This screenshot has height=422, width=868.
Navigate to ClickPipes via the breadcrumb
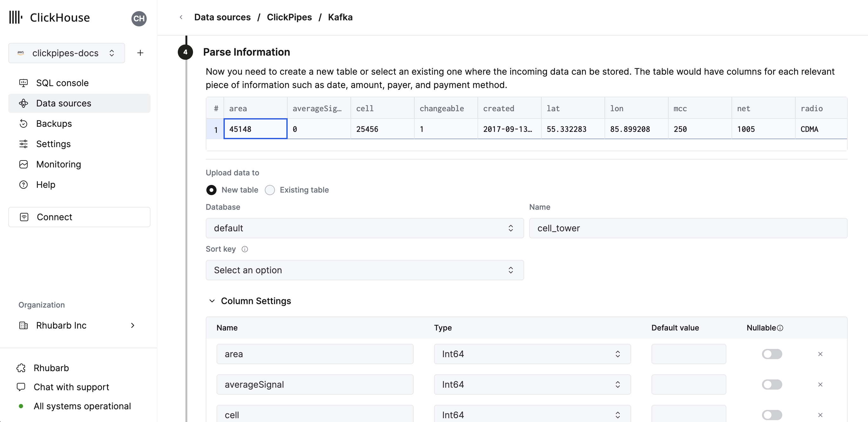pyautogui.click(x=289, y=17)
